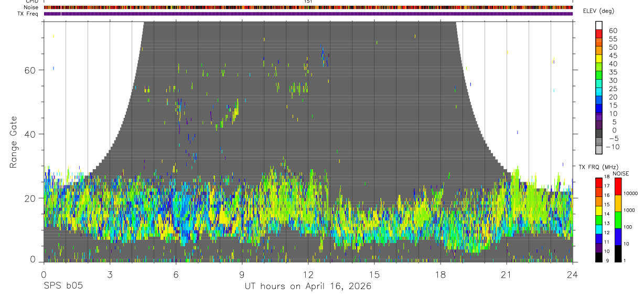The image size is (644, 297).
Task: Click the red top segment of NOISE colorbar
Action: [618, 186]
